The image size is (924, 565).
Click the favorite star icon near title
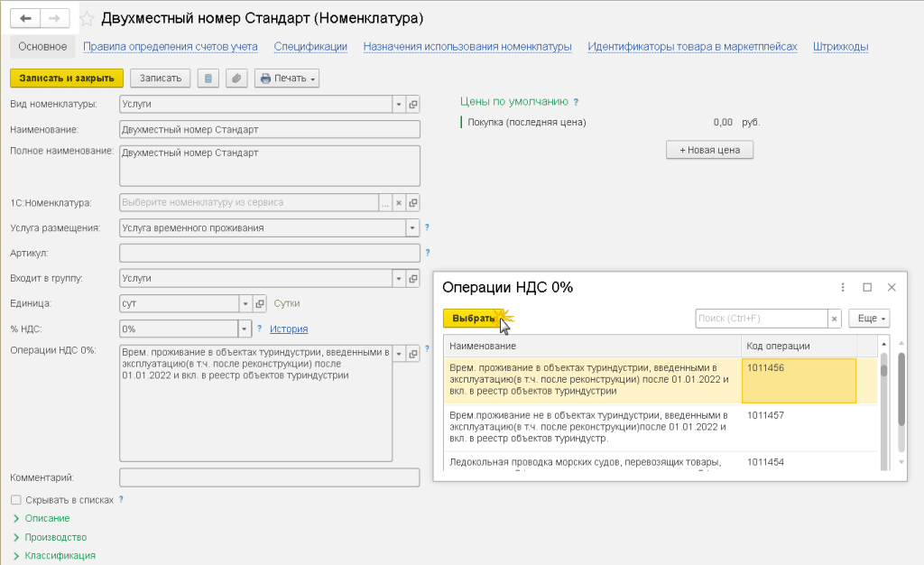point(88,19)
